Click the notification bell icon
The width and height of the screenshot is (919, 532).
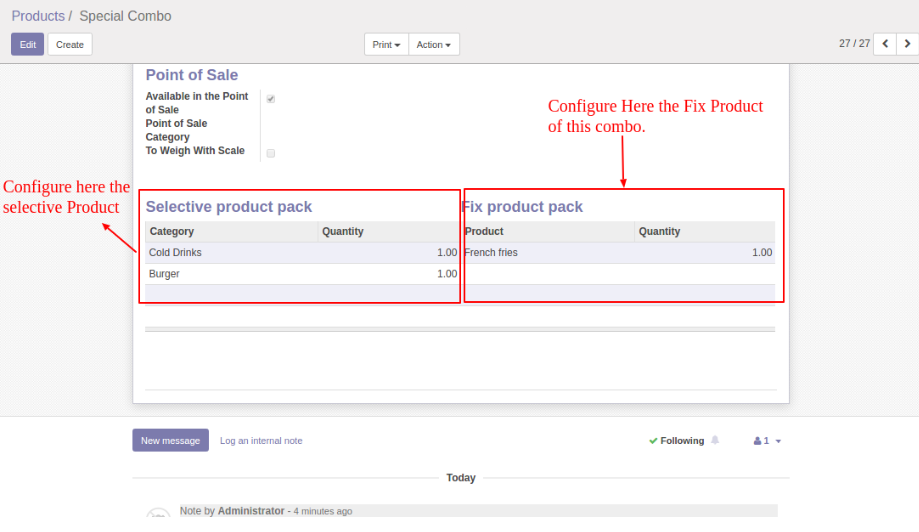point(715,440)
